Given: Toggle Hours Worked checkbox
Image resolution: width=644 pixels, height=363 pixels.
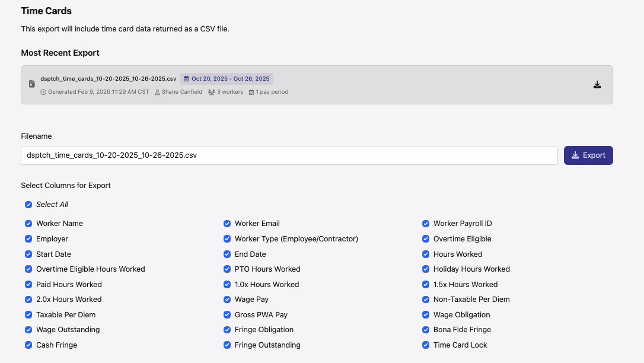Looking at the screenshot, I should (426, 254).
